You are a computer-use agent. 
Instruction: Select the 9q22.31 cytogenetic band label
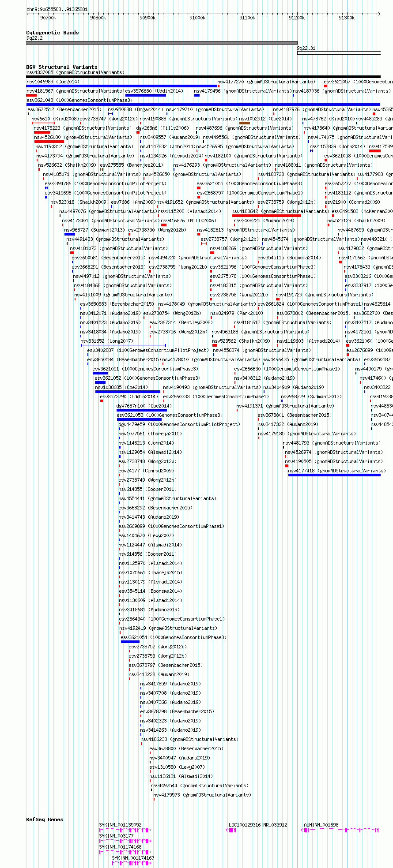click(306, 48)
